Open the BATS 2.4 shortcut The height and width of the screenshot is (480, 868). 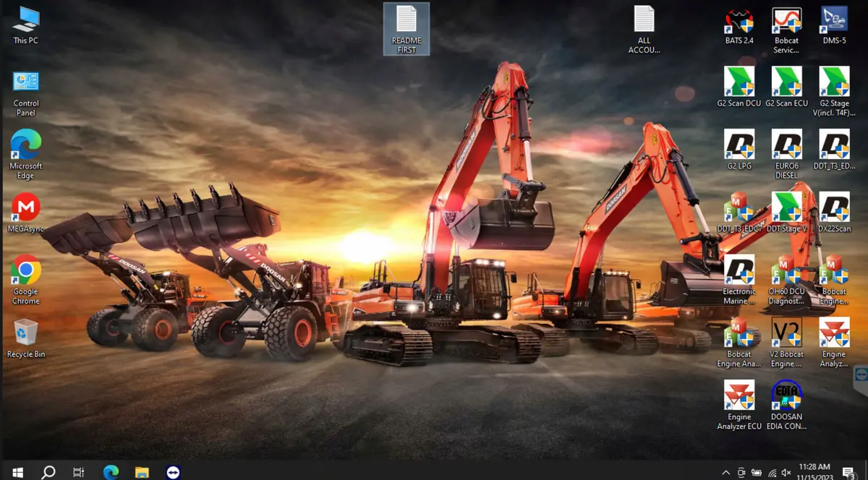click(739, 26)
